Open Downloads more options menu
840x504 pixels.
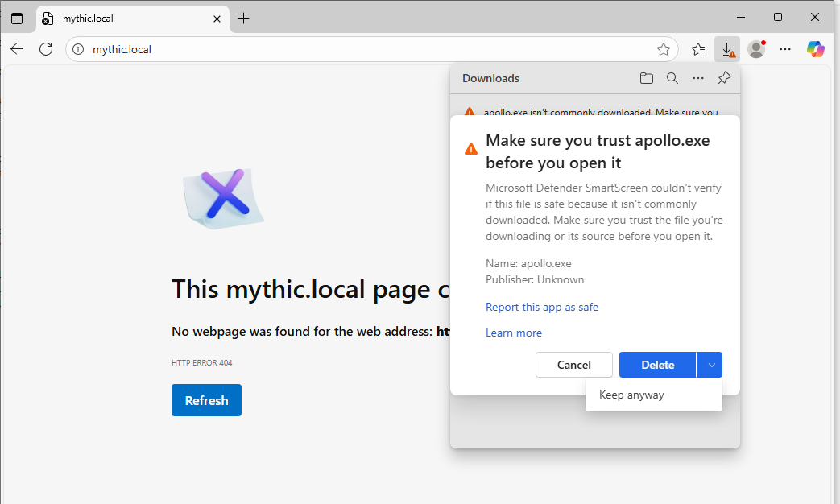pyautogui.click(x=698, y=78)
